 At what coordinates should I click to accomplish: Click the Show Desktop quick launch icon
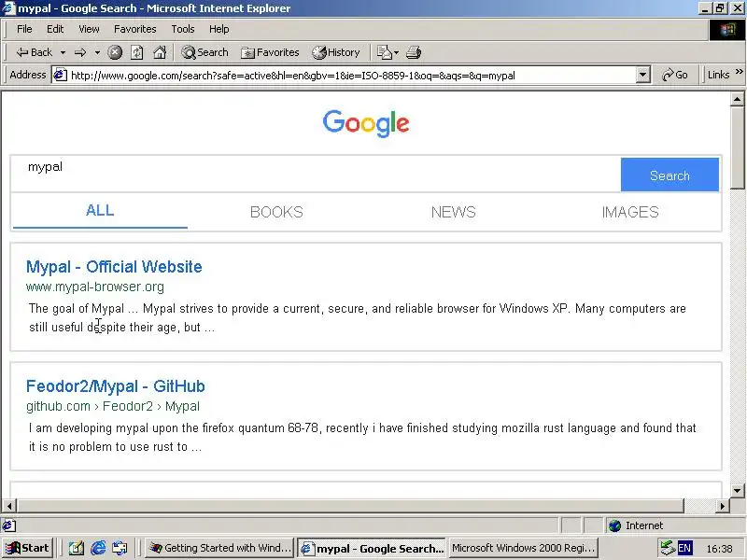point(76,549)
